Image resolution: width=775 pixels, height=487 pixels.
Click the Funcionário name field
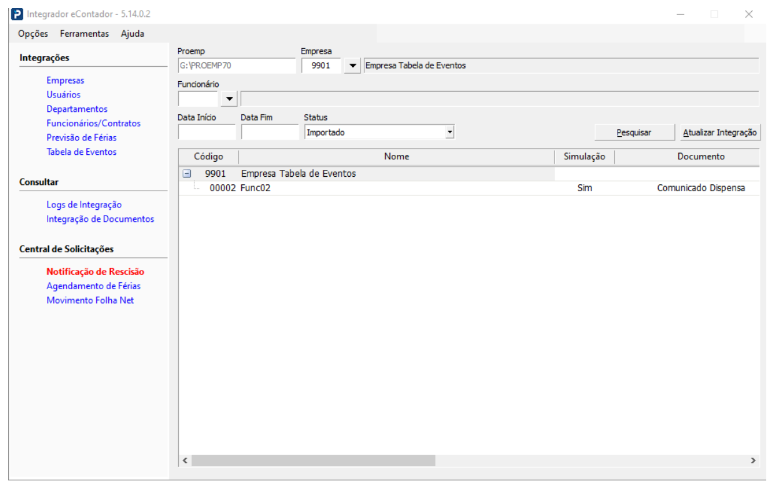pyautogui.click(x=500, y=99)
